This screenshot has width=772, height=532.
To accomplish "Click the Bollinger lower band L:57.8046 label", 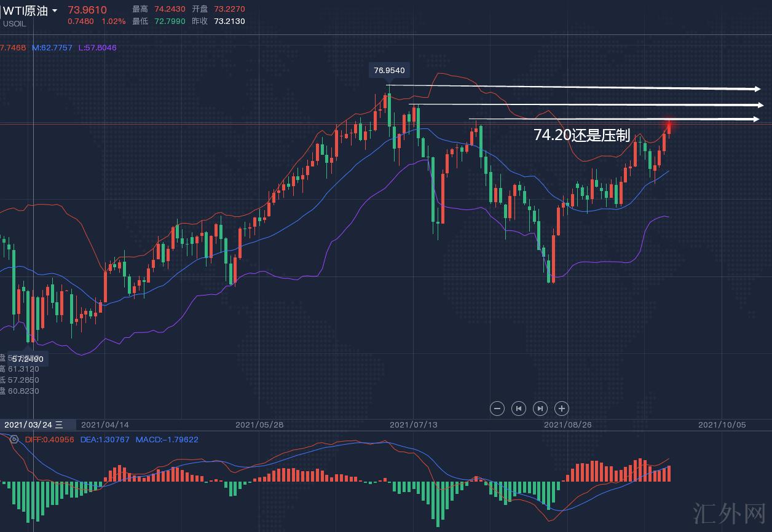I will pyautogui.click(x=97, y=47).
